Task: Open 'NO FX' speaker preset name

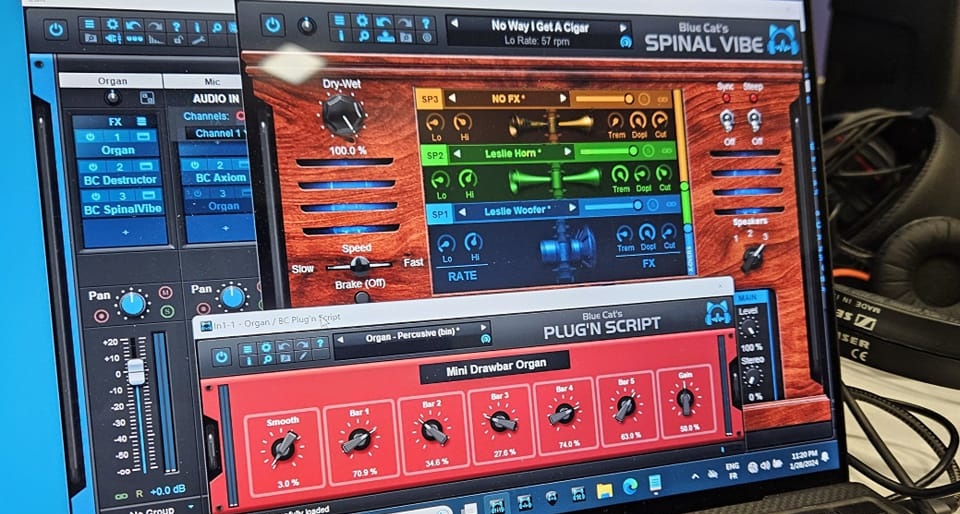Action: 506,99
